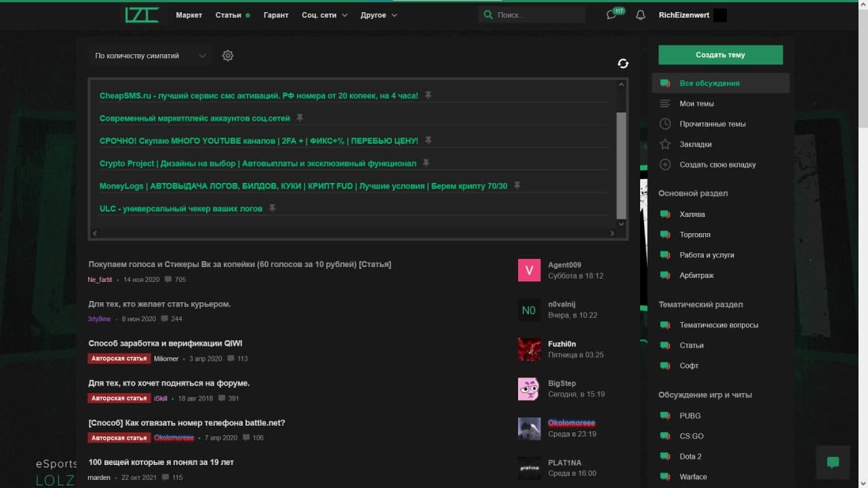
Task: Click Торговля forum section icon
Action: click(665, 235)
